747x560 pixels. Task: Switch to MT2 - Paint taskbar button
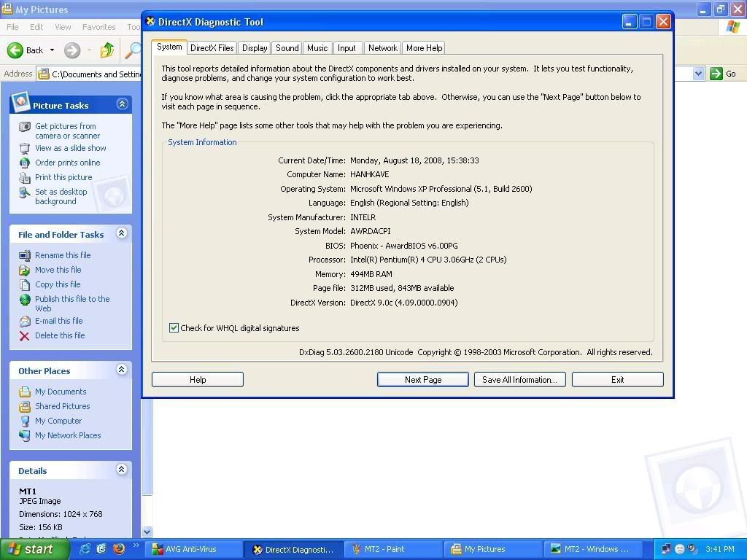coord(393,549)
